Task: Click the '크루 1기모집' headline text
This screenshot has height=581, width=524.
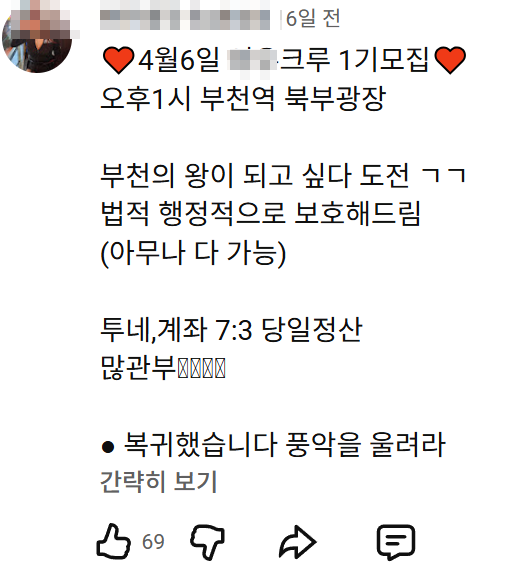Action: pos(354,60)
